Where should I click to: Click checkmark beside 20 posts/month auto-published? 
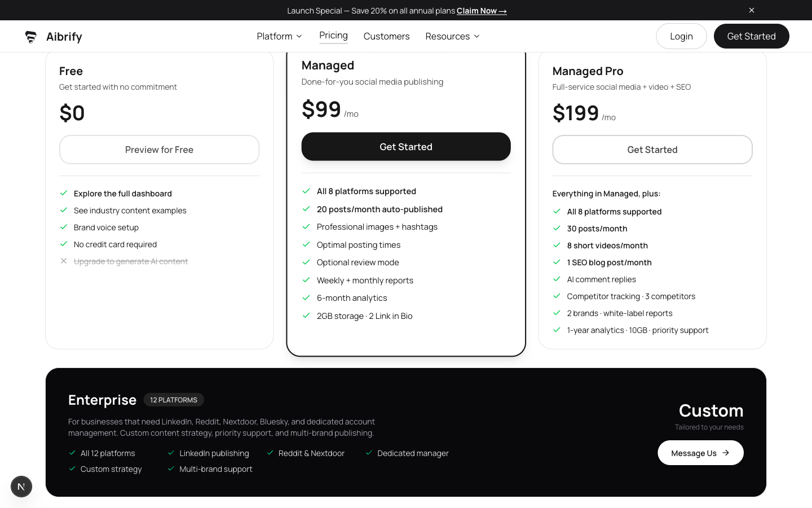point(306,209)
